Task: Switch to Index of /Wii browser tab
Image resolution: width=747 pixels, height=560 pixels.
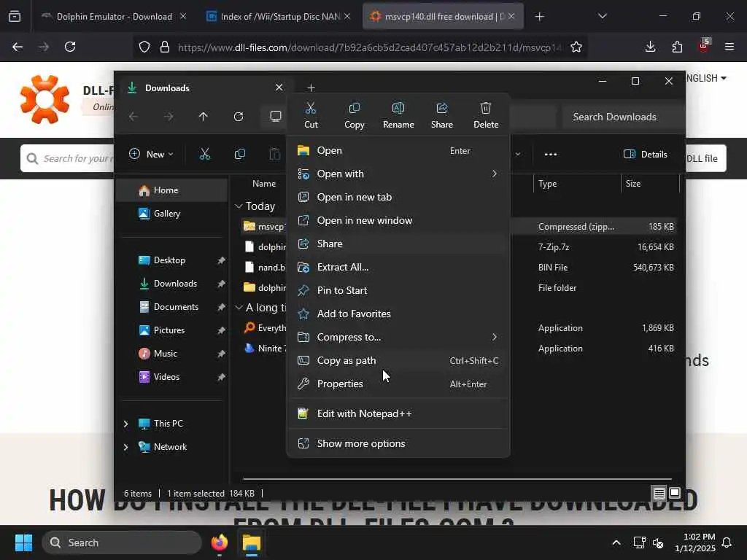Action: click(279, 16)
